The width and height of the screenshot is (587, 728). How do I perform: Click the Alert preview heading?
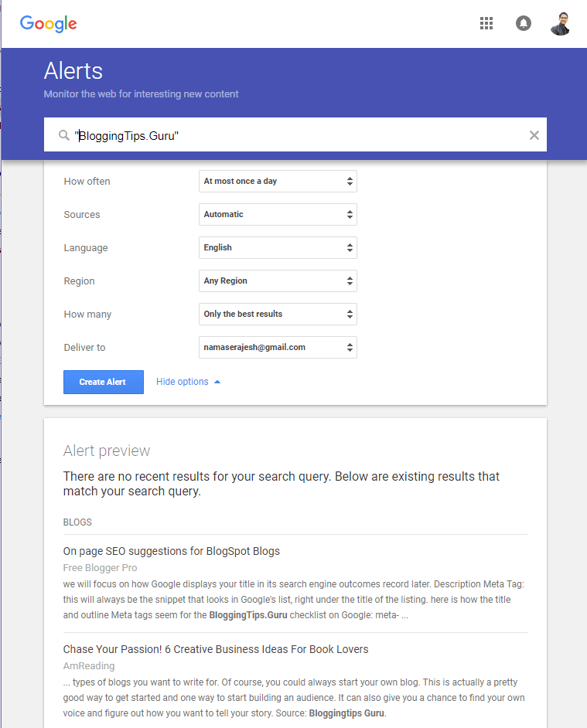point(107,451)
